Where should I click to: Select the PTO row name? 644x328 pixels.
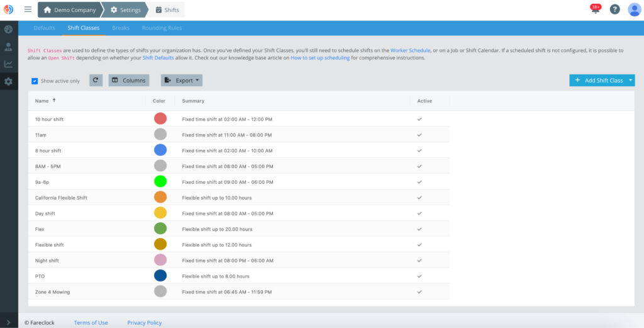(x=40, y=276)
